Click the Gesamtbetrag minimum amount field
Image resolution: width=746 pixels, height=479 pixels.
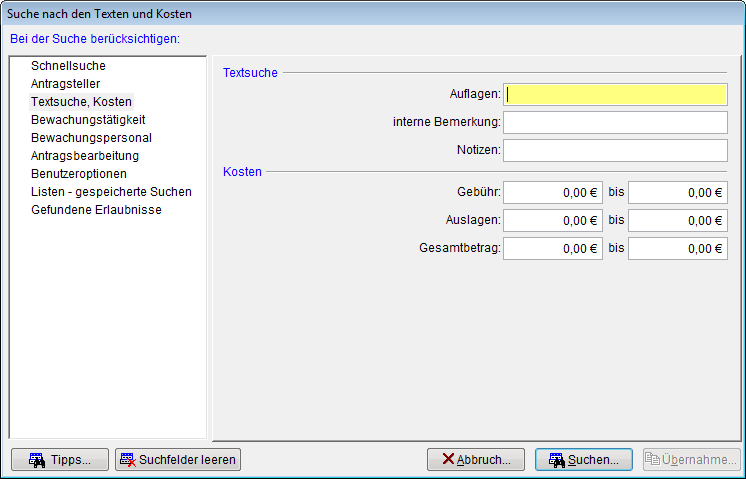(553, 249)
